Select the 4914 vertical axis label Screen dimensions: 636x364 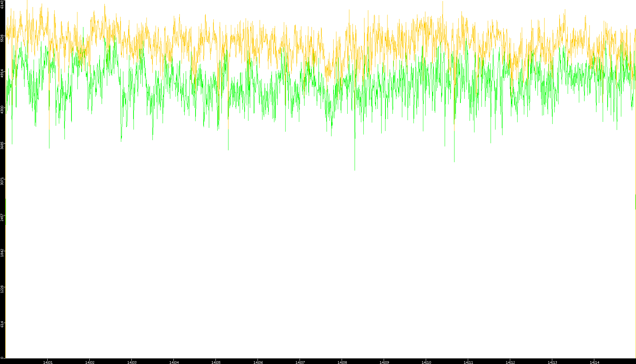[x=2, y=74]
